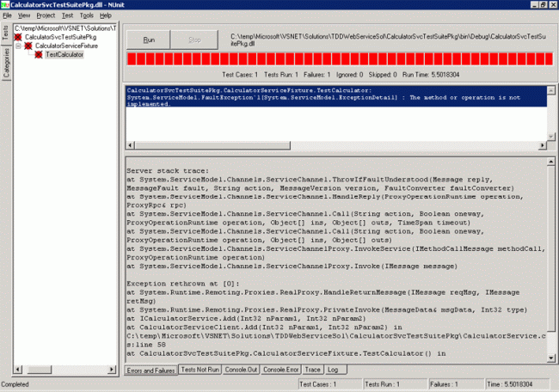
Task: Click the tree's C:\temp\Microsoft path header
Action: pos(65,28)
